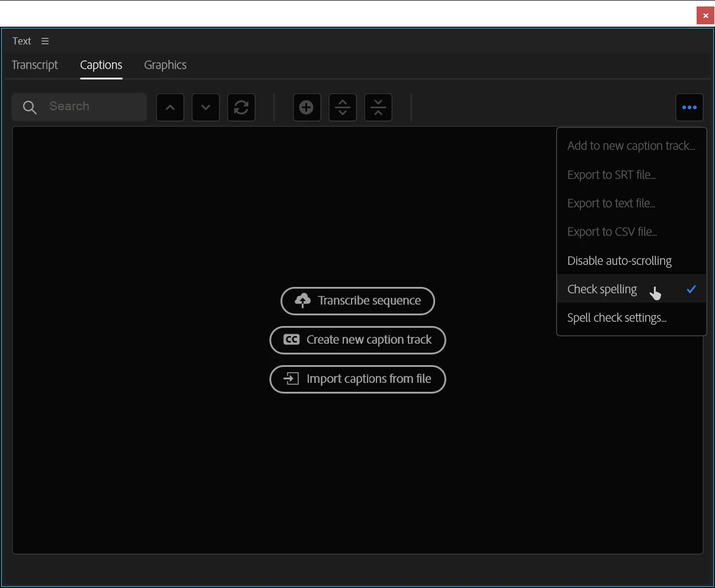The width and height of the screenshot is (715, 588).
Task: Click the Split caption icon
Action: tap(343, 107)
